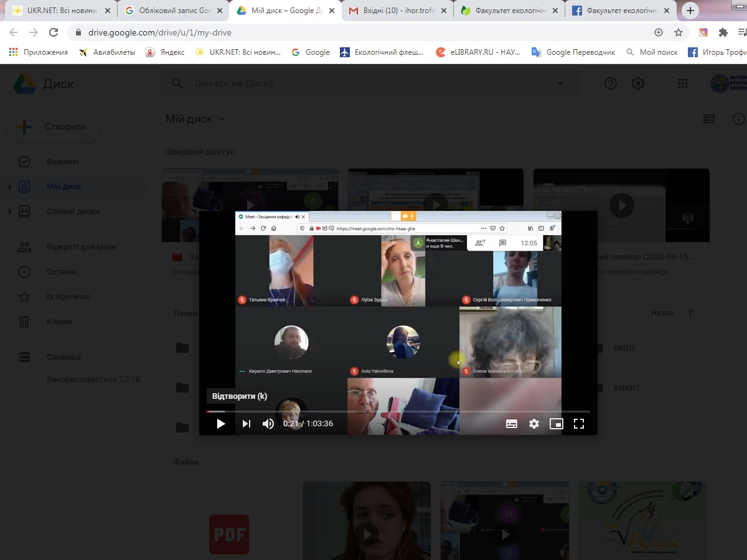Skip to next video in player
Viewport: 747px width, 560px height.
(247, 424)
